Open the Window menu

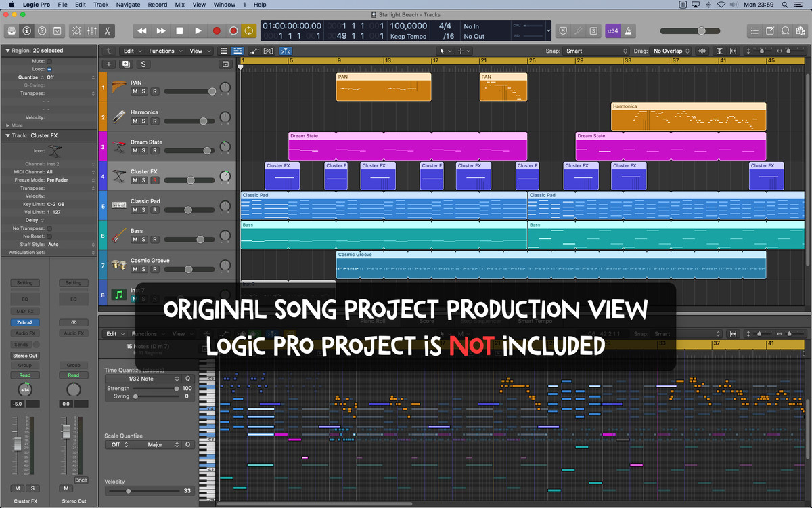click(x=225, y=5)
